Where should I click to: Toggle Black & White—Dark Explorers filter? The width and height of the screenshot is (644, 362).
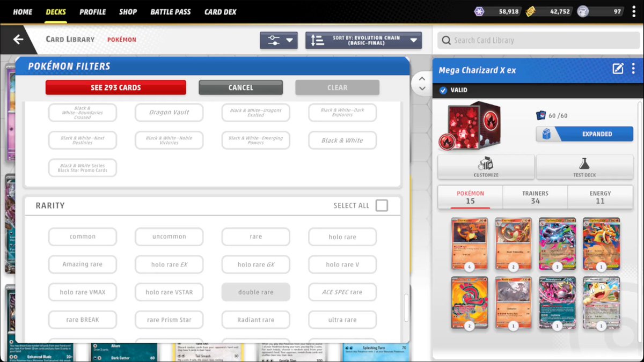coord(342,113)
